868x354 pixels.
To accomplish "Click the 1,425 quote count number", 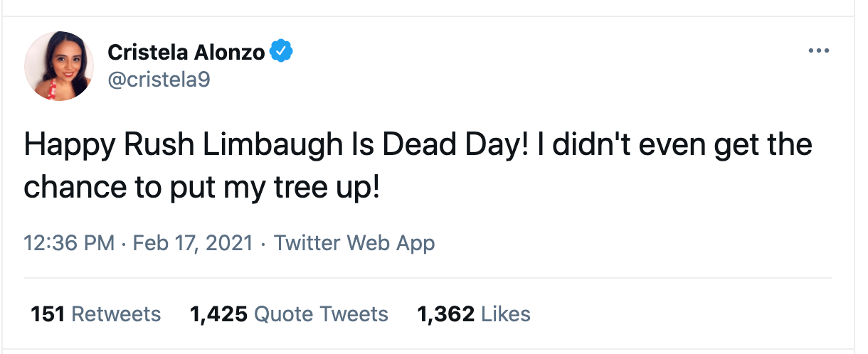I will pyautogui.click(x=218, y=314).
